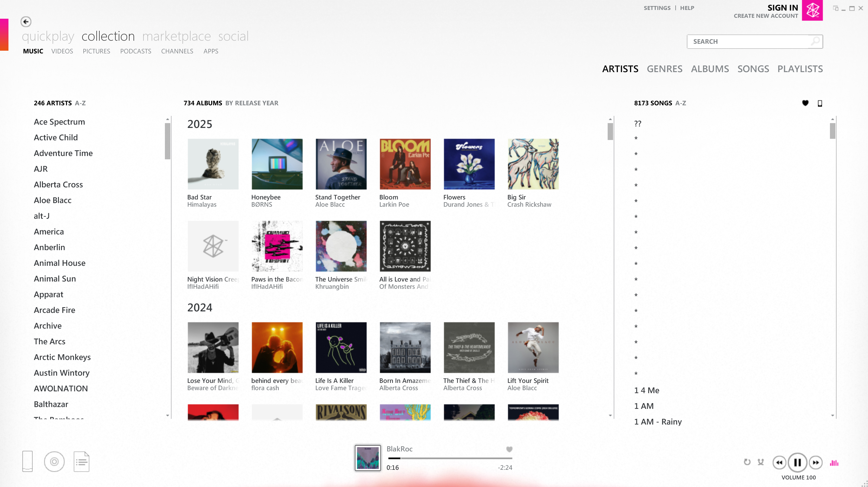
Task: Skip to previous track
Action: point(779,463)
